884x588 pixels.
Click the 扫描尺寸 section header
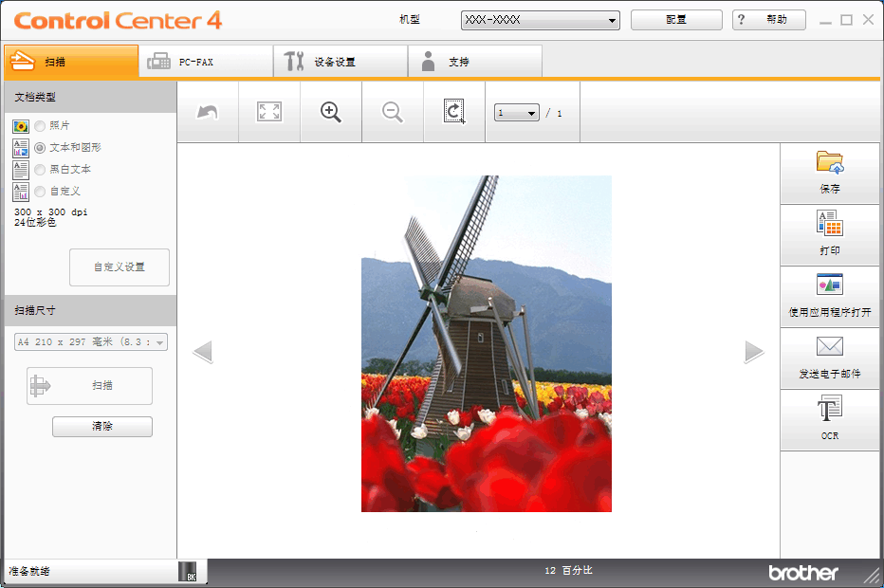(91, 310)
